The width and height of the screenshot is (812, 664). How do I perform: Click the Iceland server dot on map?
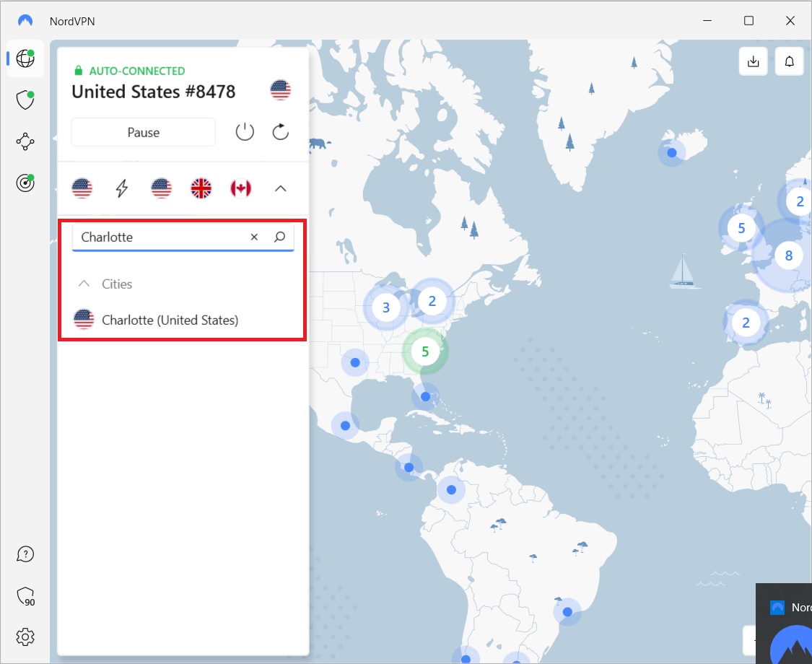click(672, 153)
